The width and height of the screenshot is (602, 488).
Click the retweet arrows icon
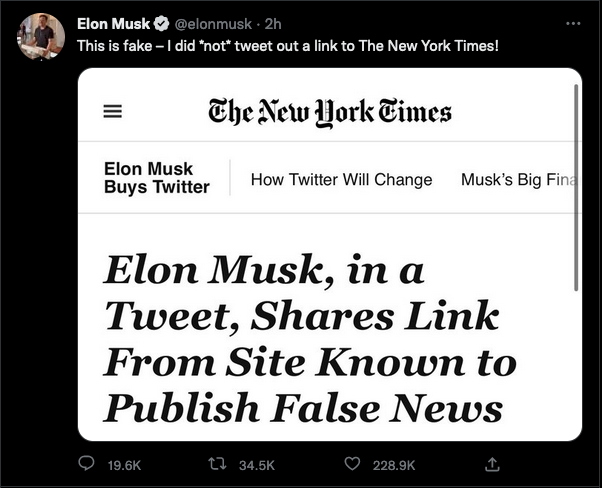217,464
